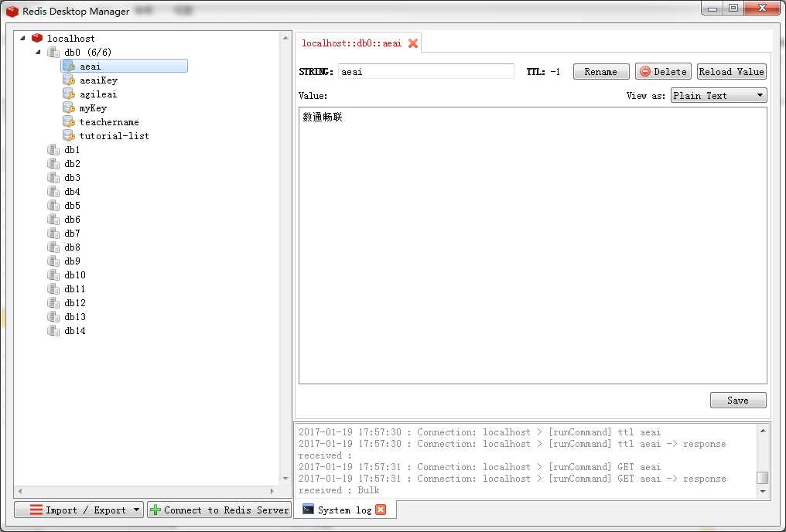Click the key icon beside myKey
Image resolution: width=786 pixels, height=532 pixels.
(x=69, y=107)
